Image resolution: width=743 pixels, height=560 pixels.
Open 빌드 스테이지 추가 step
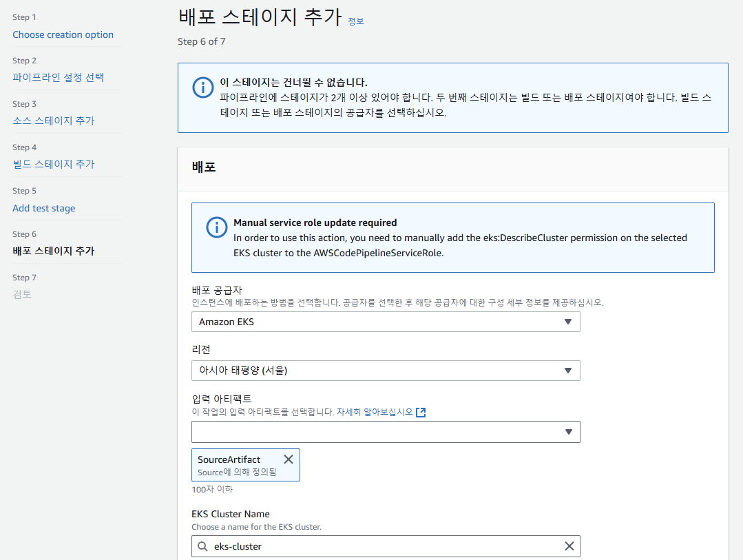coord(54,164)
